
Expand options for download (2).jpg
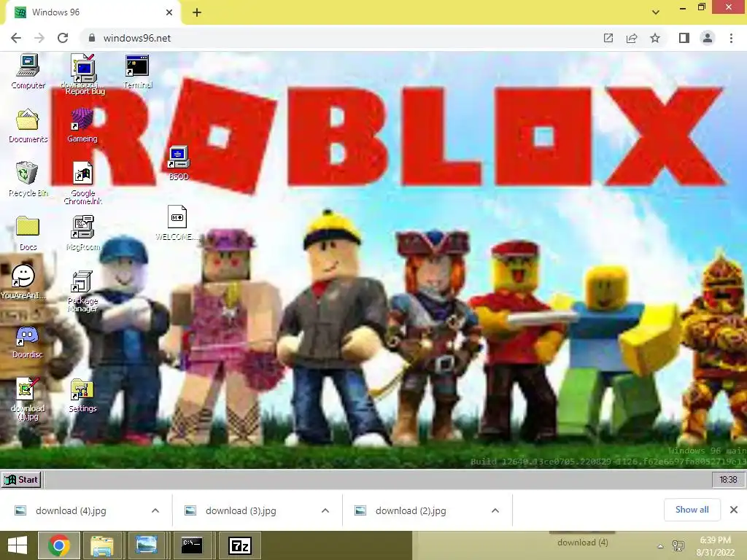tap(495, 510)
